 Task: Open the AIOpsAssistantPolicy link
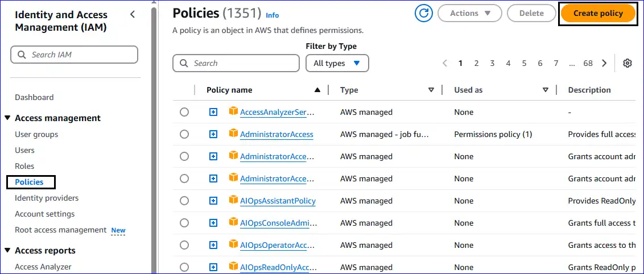[x=278, y=201]
